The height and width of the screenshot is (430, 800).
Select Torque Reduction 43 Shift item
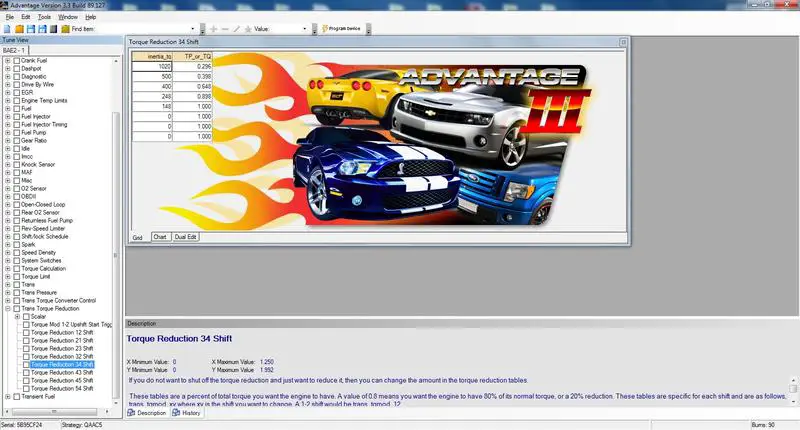(62, 372)
